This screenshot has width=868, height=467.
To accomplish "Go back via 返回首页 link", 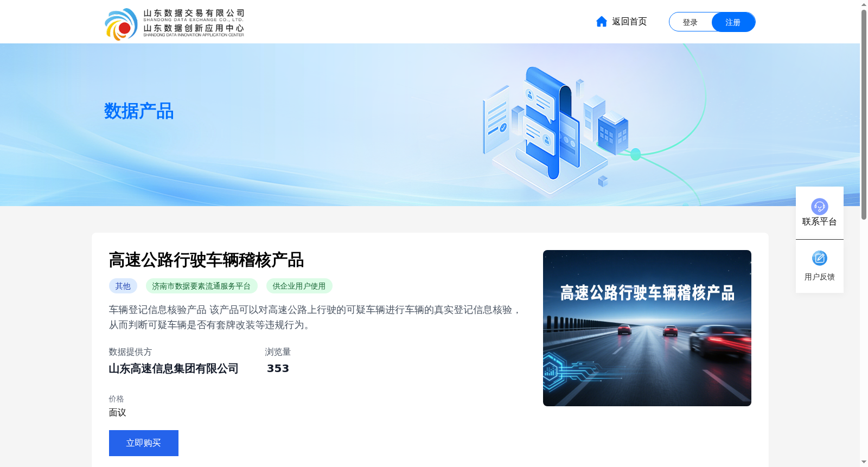I will [629, 22].
